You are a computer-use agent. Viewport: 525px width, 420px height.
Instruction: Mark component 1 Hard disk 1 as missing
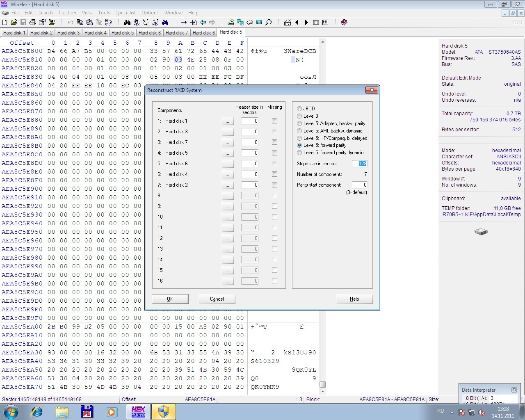274,121
